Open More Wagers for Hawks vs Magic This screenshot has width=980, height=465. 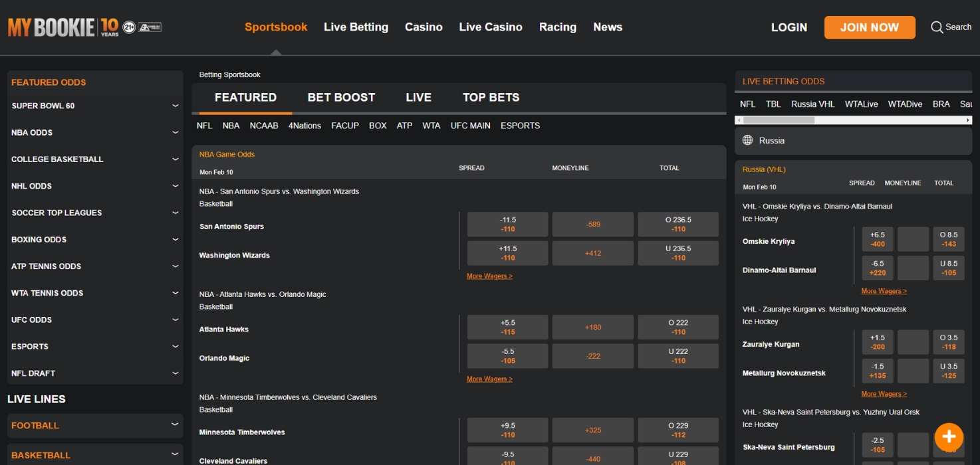point(489,379)
